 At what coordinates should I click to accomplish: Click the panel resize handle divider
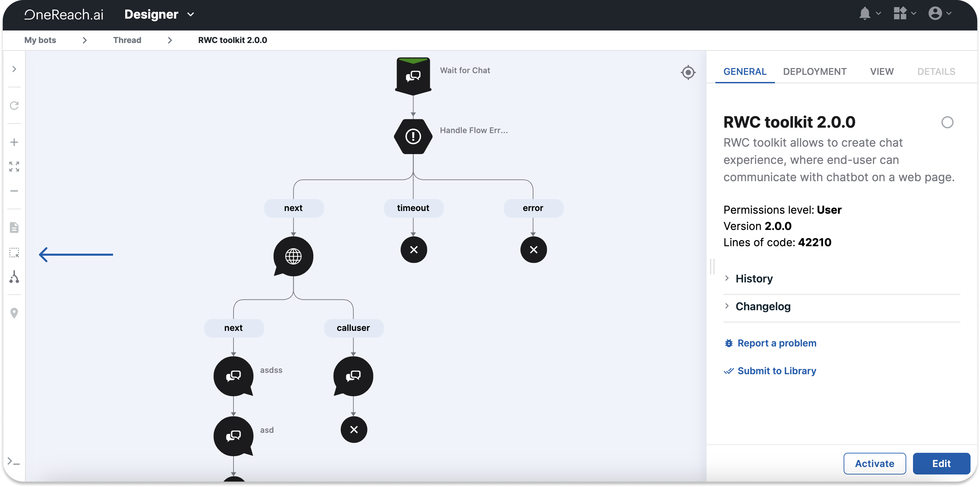[712, 267]
